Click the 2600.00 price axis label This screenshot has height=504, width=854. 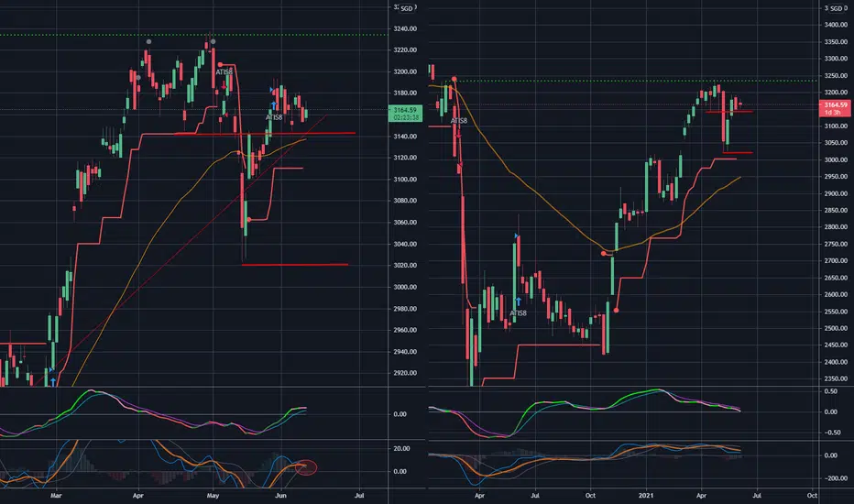click(836, 295)
